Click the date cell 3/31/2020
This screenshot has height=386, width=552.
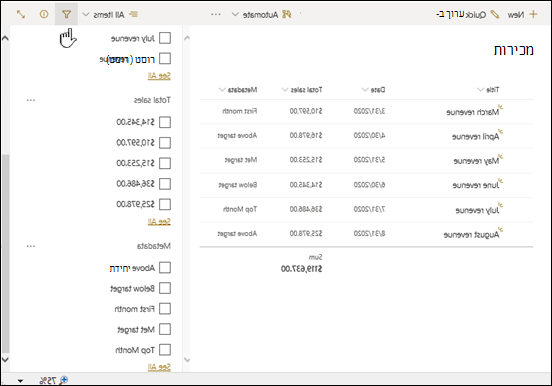point(369,111)
